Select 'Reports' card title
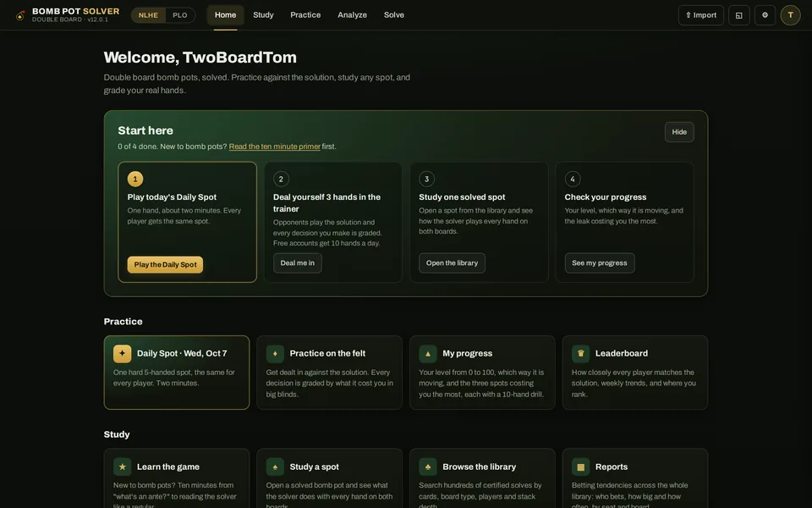This screenshot has height=508, width=812. click(611, 467)
